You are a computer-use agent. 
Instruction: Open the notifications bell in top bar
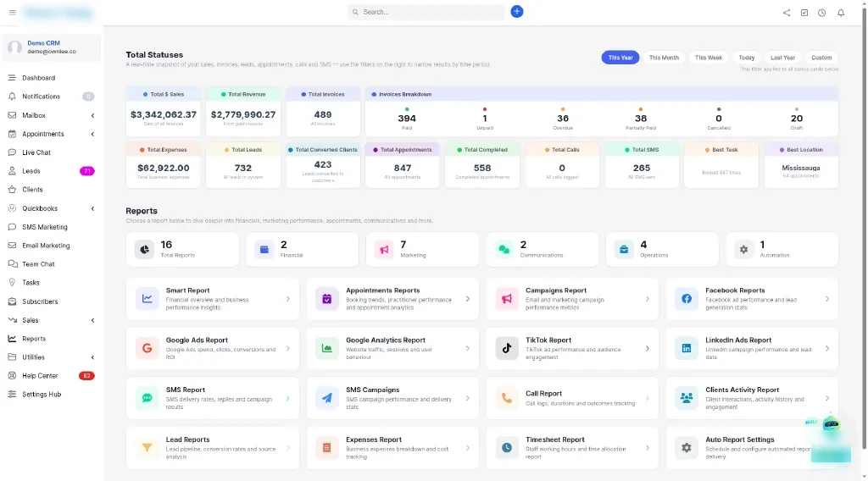[x=841, y=13]
